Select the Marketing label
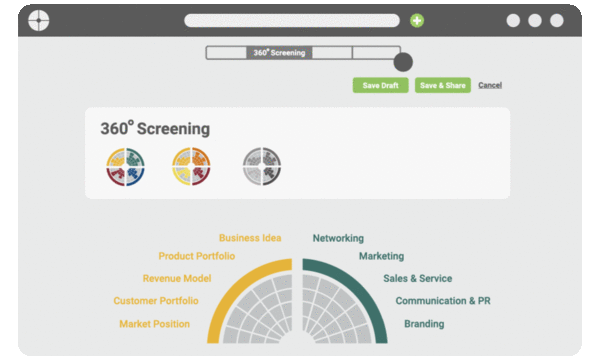Screen dimensions: 600x360 [382, 256]
